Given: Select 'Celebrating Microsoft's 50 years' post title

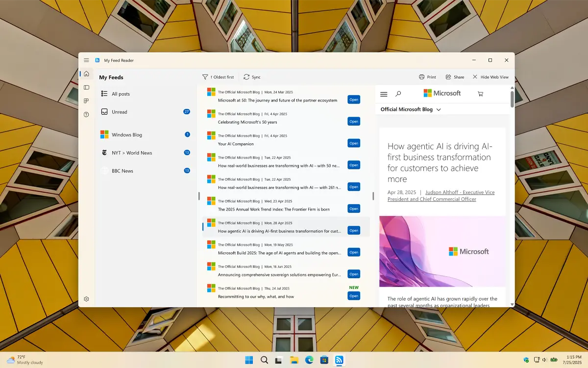Looking at the screenshot, I should pos(247,122).
